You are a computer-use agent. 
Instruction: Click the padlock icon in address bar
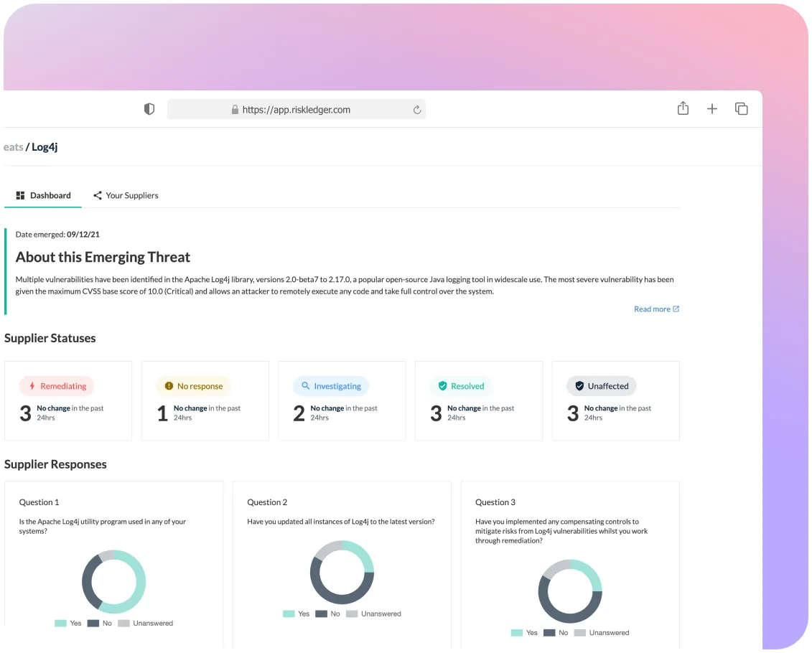coord(235,110)
